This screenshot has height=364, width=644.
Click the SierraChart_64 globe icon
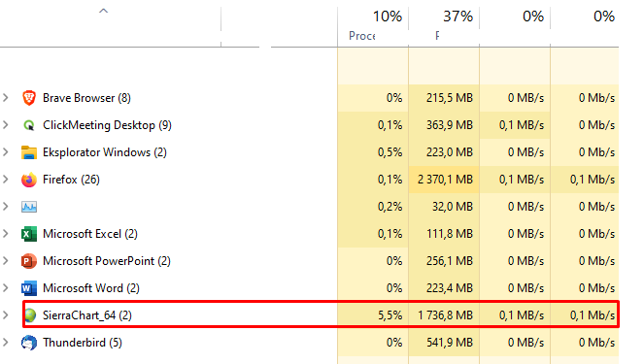pos(30,315)
